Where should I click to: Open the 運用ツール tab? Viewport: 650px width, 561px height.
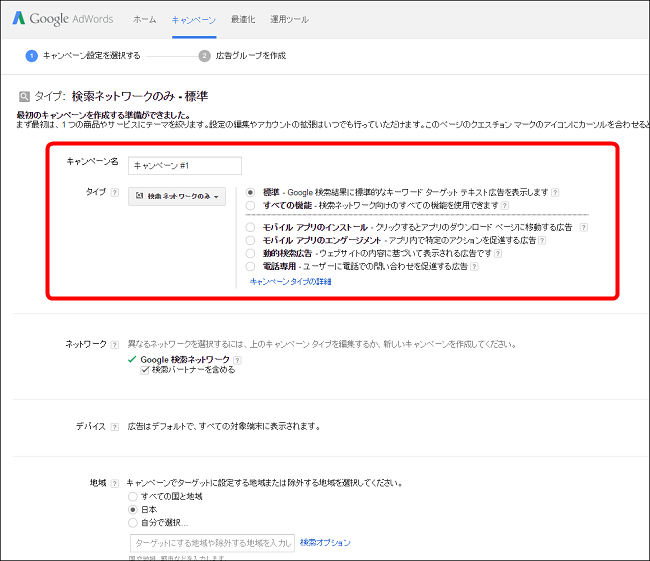pos(289,19)
